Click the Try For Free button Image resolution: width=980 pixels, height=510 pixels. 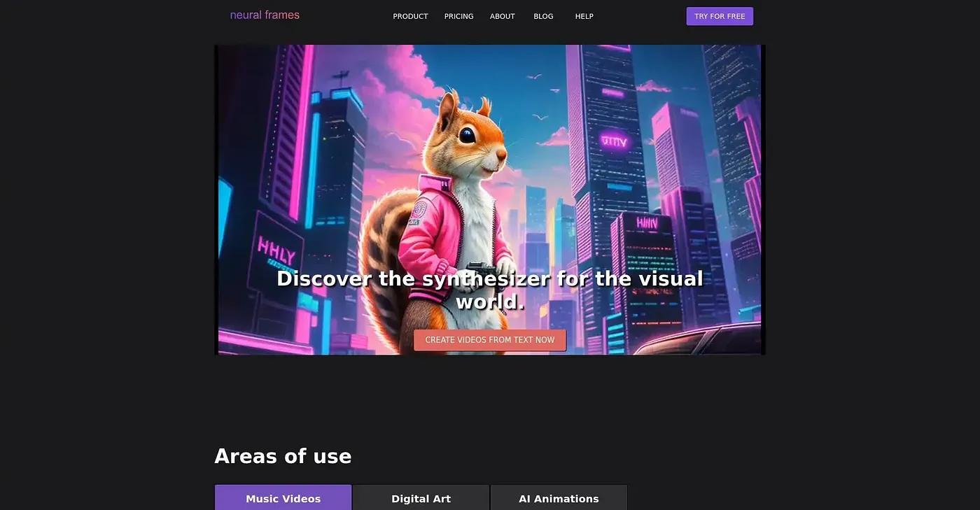(x=720, y=16)
